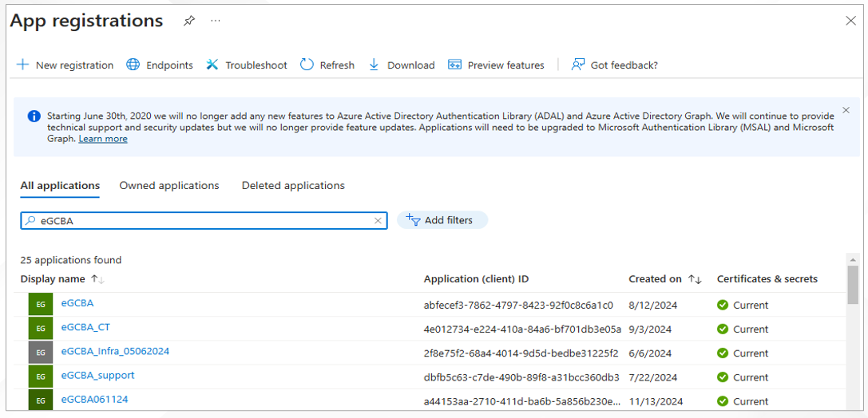Click the Got feedback person icon
Image resolution: width=868 pixels, height=418 pixels.
pos(578,65)
